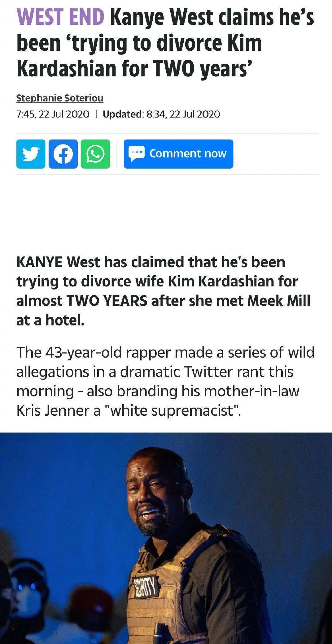Viewport: 332px width, 644px height.
Task: Click the Comment now button label
Action: click(188, 153)
